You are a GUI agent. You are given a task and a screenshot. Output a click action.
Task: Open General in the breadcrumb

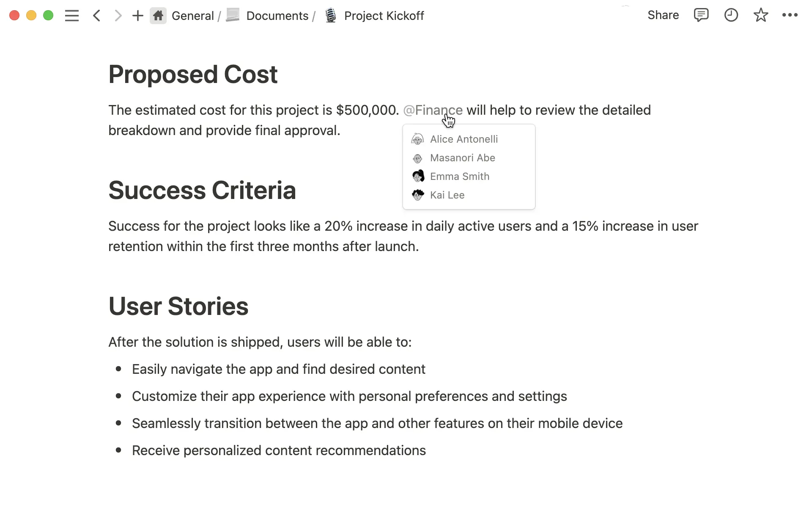[192, 16]
